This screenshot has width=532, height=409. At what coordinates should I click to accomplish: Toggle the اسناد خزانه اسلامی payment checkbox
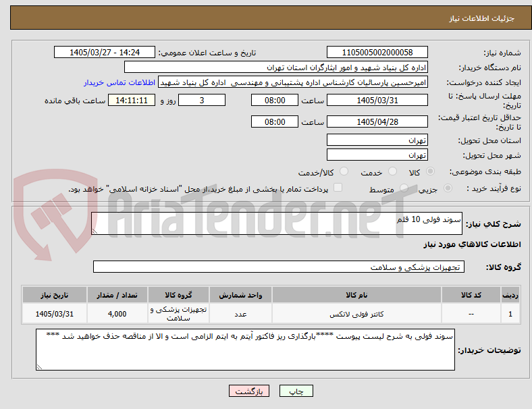pyautogui.click(x=338, y=188)
